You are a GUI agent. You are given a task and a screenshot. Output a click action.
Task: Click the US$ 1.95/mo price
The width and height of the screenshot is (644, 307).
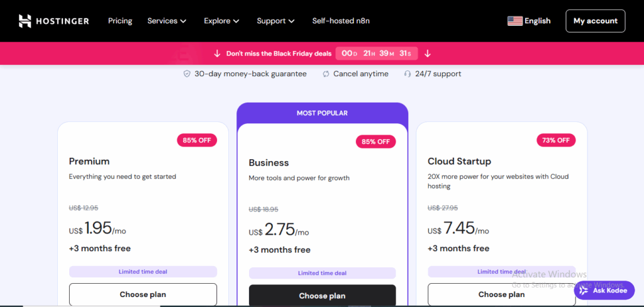click(x=97, y=228)
